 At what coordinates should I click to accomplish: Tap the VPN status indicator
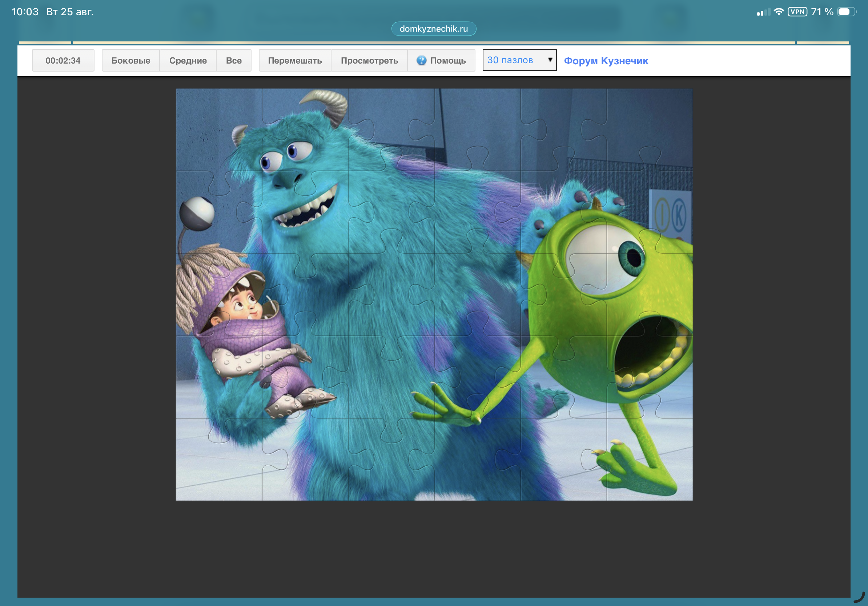point(797,12)
